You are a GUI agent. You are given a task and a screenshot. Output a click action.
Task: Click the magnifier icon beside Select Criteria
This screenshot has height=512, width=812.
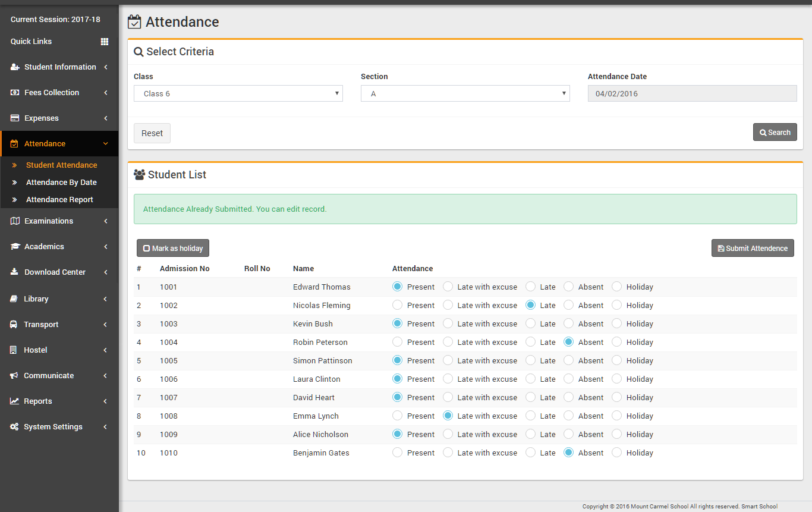click(139, 52)
